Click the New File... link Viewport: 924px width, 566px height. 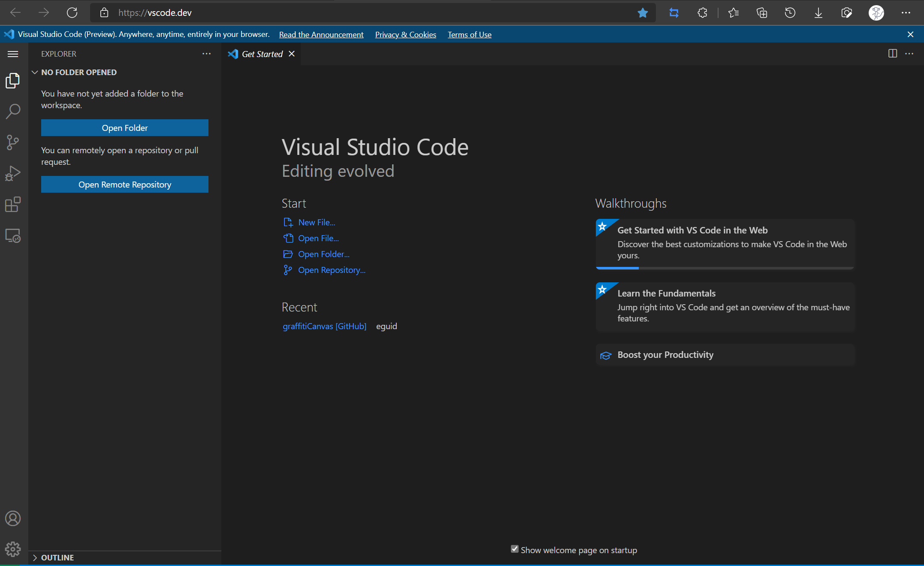click(x=317, y=222)
